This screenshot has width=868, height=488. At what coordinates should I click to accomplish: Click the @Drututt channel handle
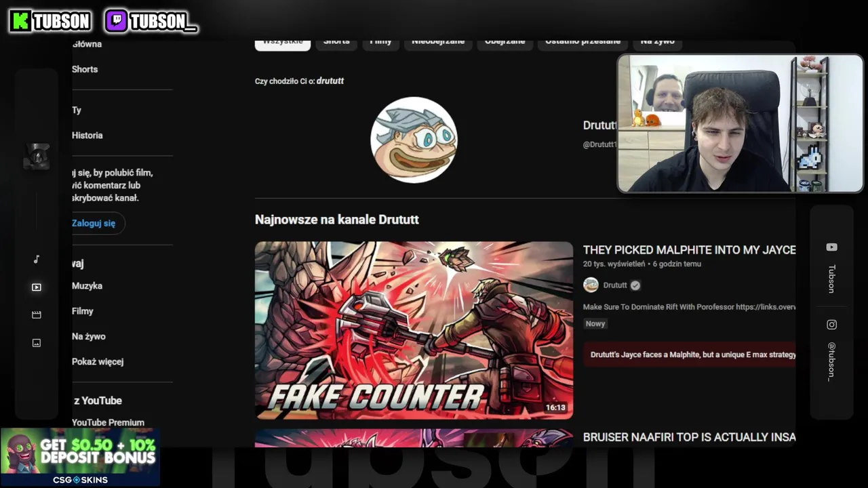(599, 144)
